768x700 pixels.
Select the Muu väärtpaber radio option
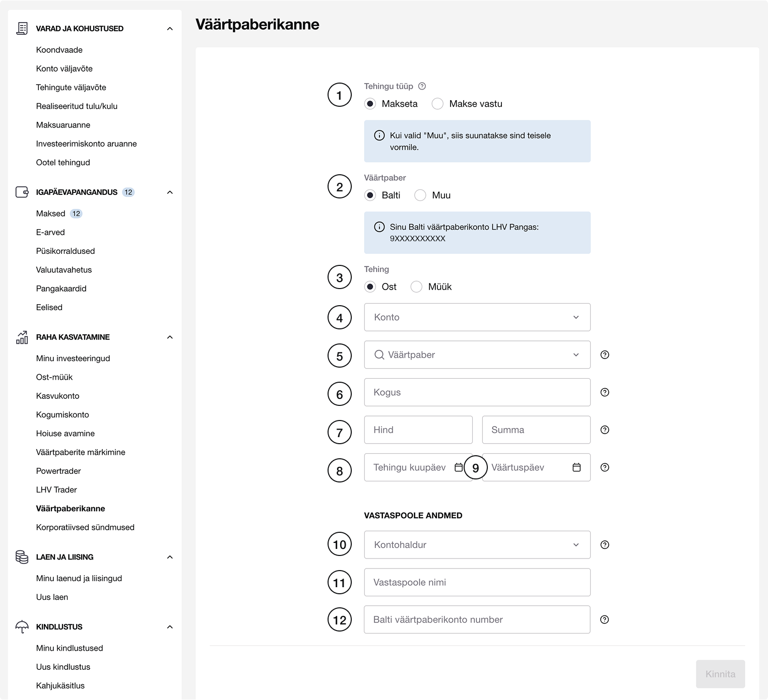coord(420,195)
